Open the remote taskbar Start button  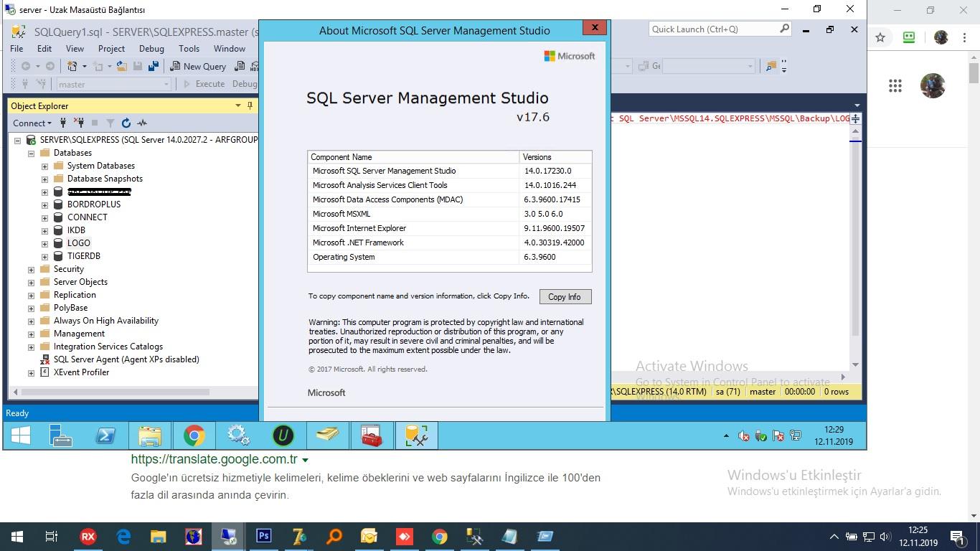click(x=21, y=435)
